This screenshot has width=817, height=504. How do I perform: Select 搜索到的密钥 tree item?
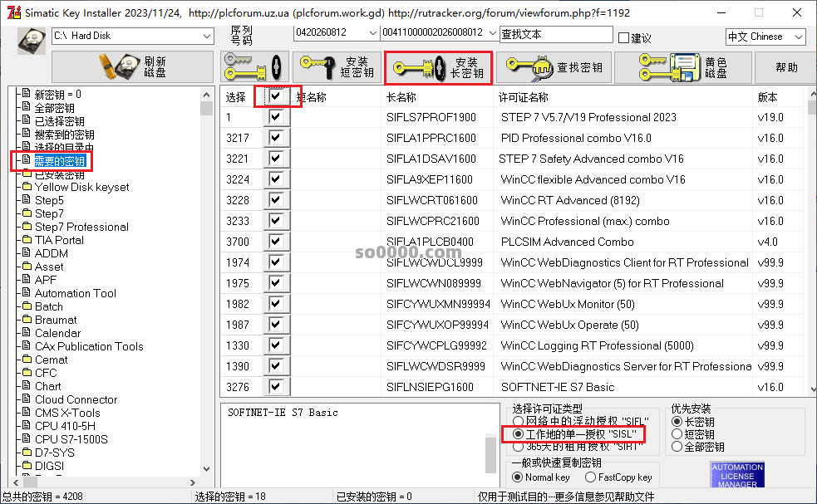pos(64,135)
